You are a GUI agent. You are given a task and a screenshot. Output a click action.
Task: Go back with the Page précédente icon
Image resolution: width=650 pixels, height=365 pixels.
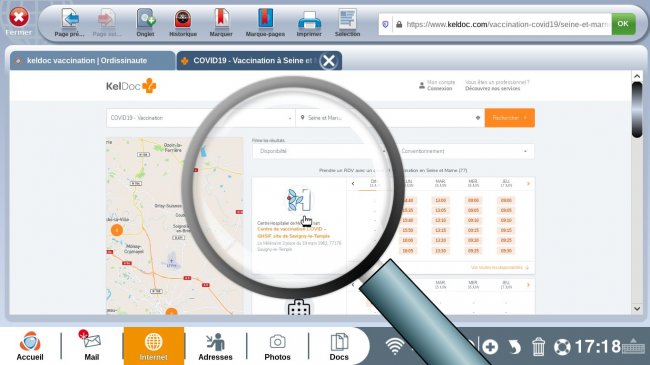point(70,23)
